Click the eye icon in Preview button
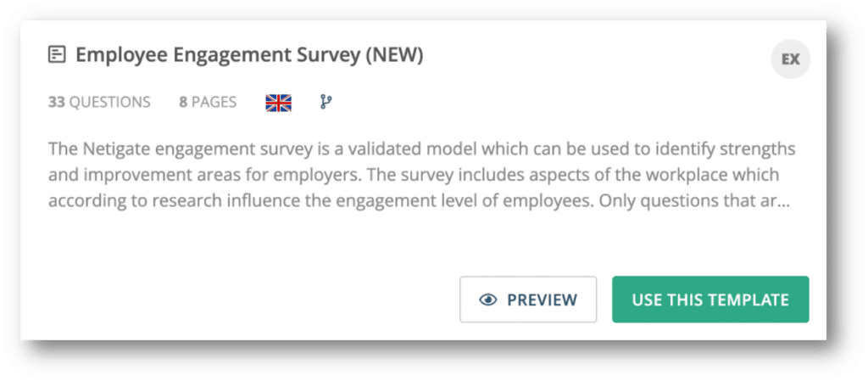The width and height of the screenshot is (868, 381). tap(488, 300)
